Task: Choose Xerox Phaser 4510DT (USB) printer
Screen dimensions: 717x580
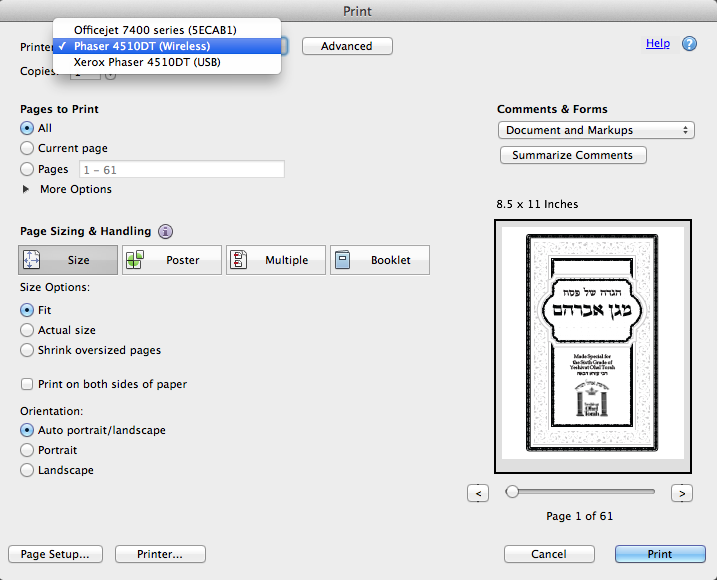Action: [x=167, y=62]
